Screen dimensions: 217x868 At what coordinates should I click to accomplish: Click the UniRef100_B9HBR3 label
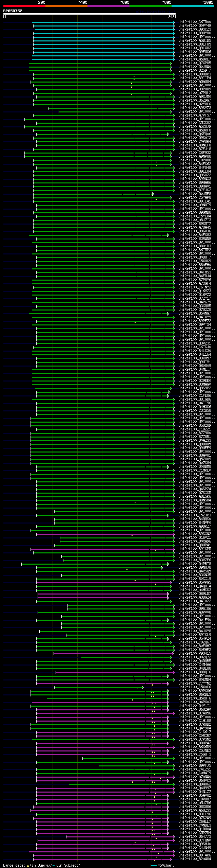(x=195, y=74)
